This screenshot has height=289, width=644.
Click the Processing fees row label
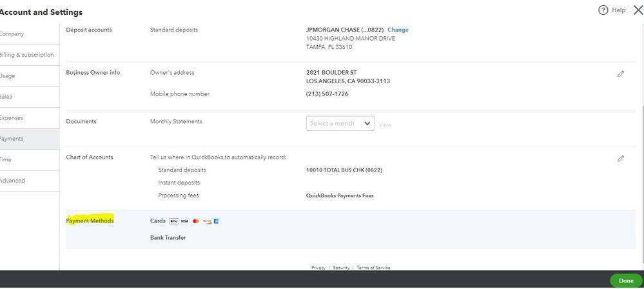[179, 195]
